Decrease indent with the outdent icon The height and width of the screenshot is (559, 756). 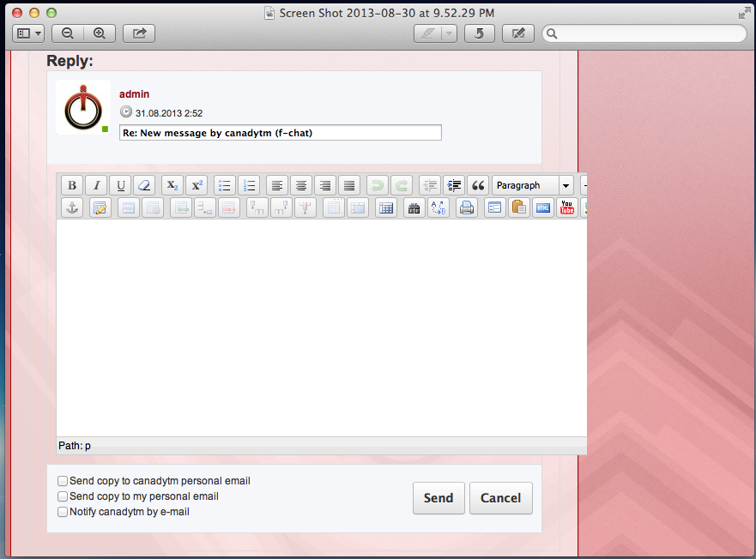[430, 185]
